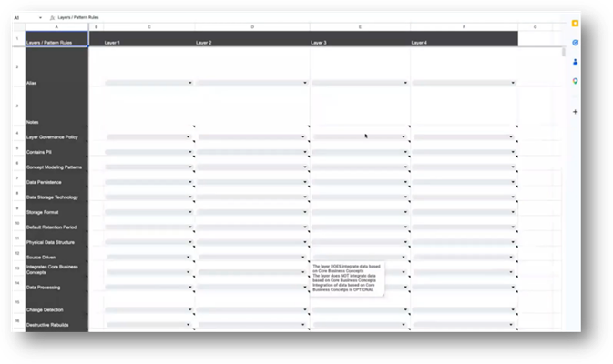
Task: Click the 'Integrates Core Business Concepts' label
Action: (52, 269)
